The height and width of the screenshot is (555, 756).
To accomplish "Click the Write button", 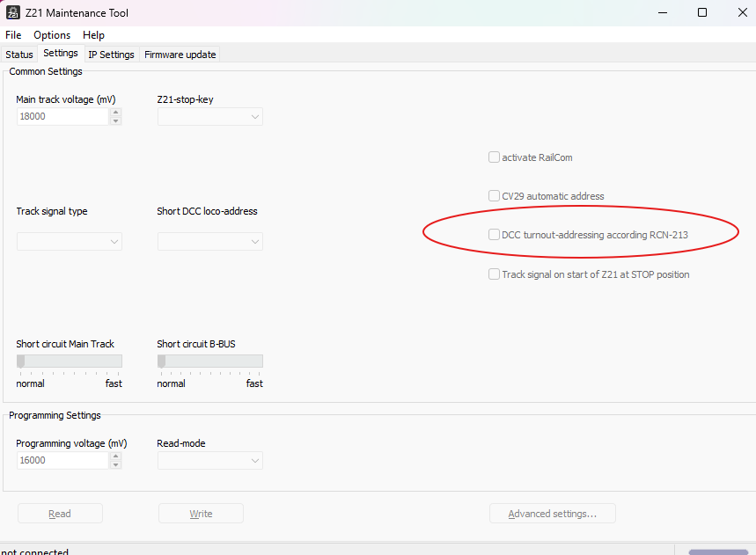I will click(x=201, y=514).
